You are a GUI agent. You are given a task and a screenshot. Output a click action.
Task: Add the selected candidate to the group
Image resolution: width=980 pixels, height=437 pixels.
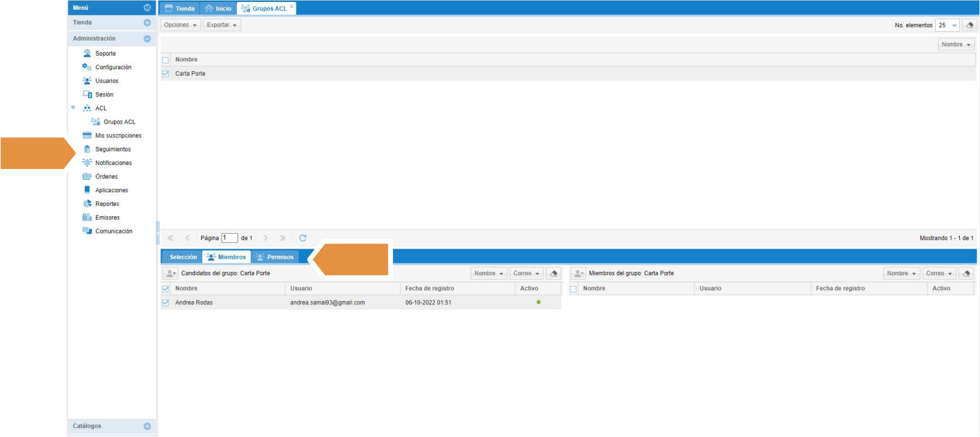(170, 273)
